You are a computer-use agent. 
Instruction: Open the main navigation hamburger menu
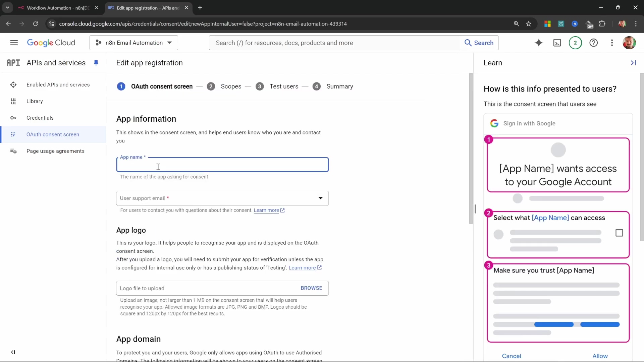[x=14, y=43]
